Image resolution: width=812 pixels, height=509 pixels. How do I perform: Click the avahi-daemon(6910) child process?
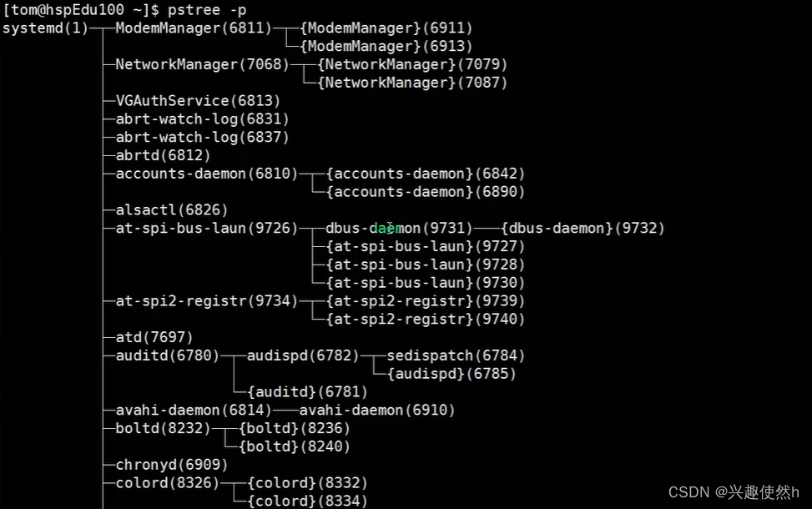(377, 411)
